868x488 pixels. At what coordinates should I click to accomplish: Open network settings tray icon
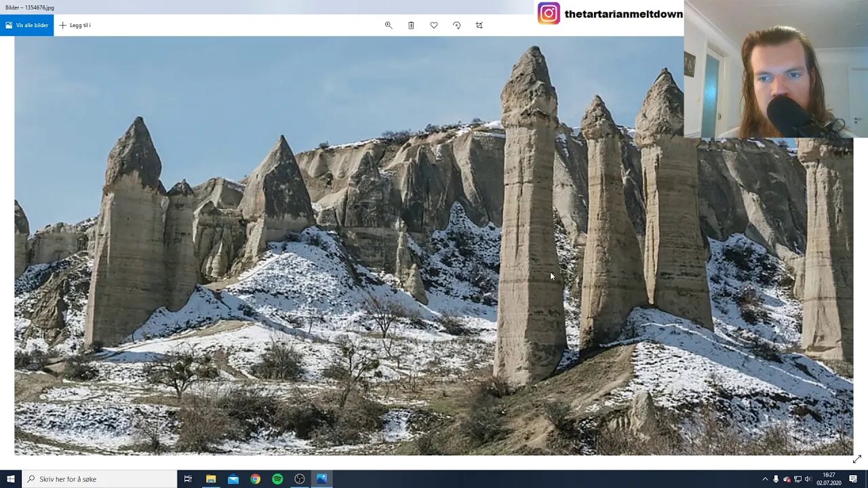pyautogui.click(x=797, y=479)
